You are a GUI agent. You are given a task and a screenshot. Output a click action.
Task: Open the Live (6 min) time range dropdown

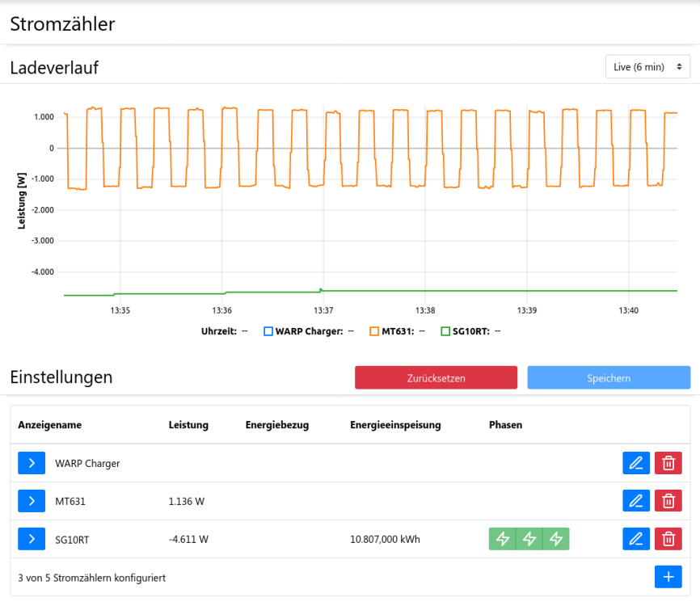coord(647,67)
